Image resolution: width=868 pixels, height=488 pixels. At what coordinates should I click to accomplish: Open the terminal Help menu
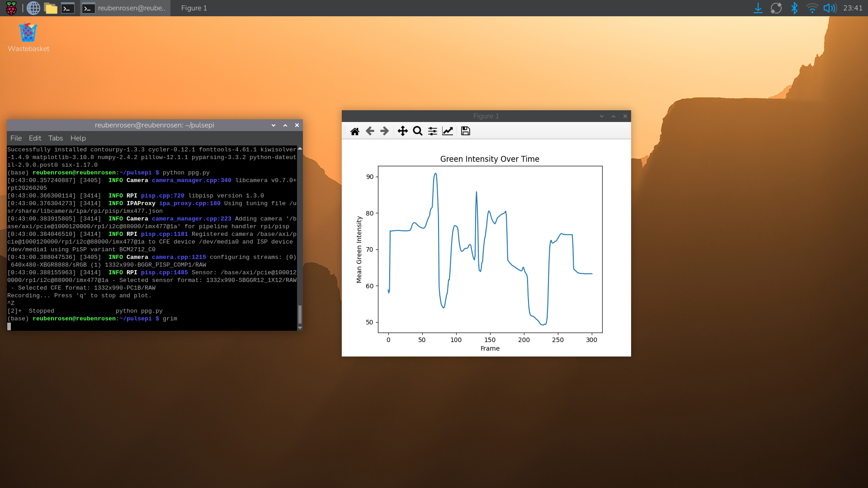[78, 138]
